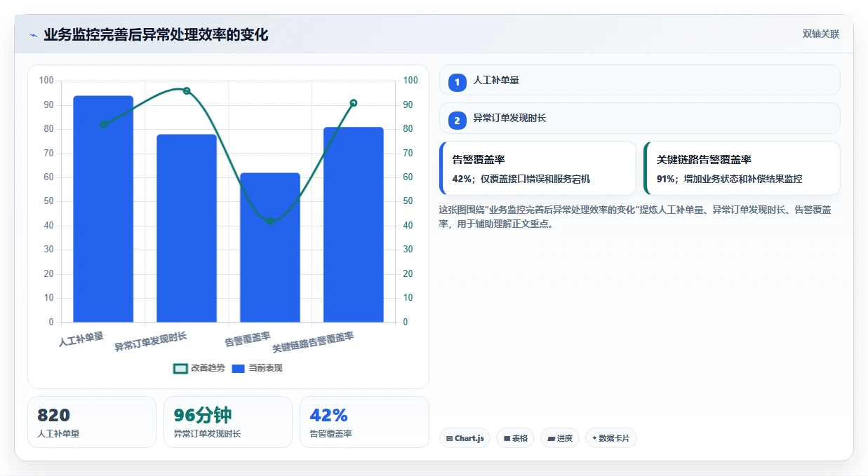The width and height of the screenshot is (868, 476).
Task: Select the 人工补单量 list row
Action: click(x=639, y=80)
